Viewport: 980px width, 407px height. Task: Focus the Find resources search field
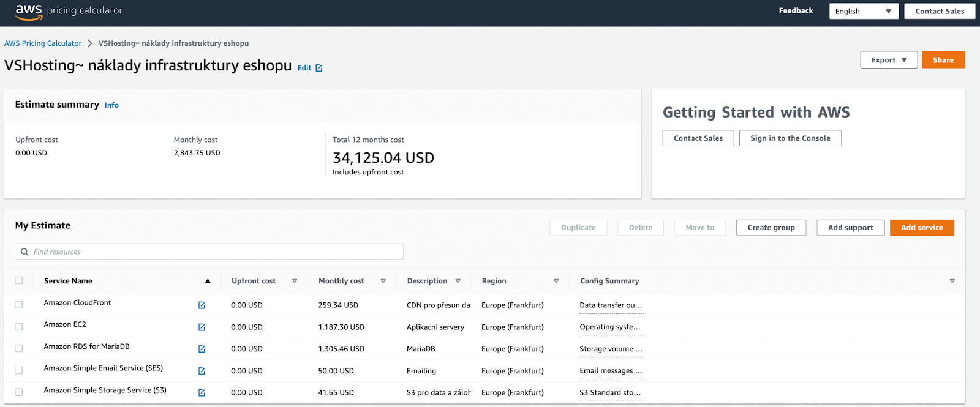(x=209, y=252)
